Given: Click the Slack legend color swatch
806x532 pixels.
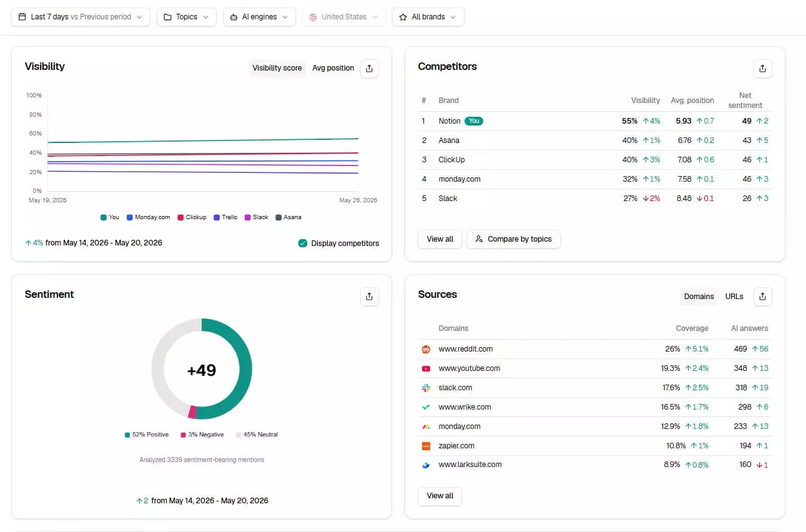Looking at the screenshot, I should coord(248,217).
